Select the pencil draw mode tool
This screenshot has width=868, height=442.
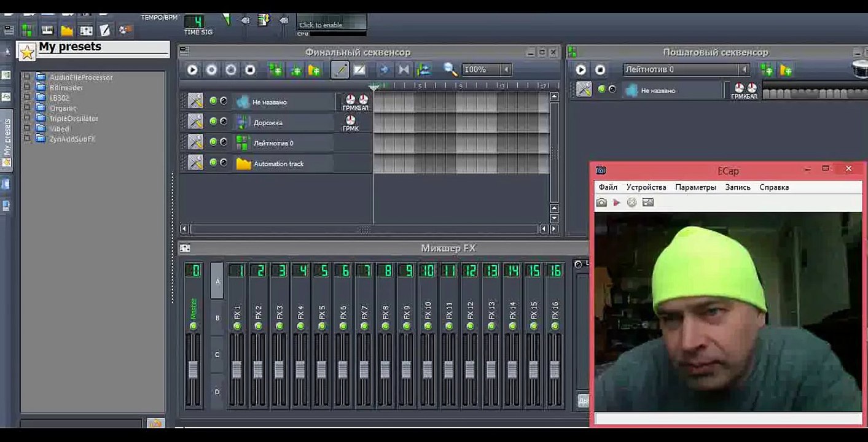(x=340, y=70)
